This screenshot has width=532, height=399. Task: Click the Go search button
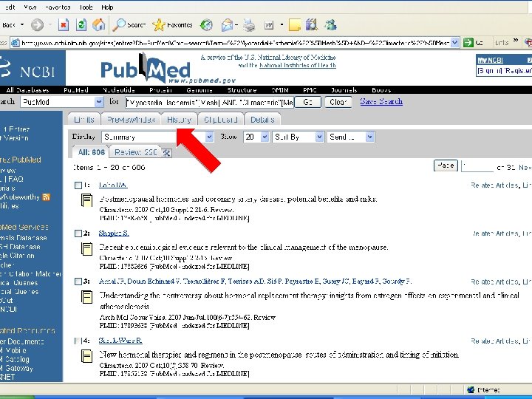pyautogui.click(x=307, y=102)
